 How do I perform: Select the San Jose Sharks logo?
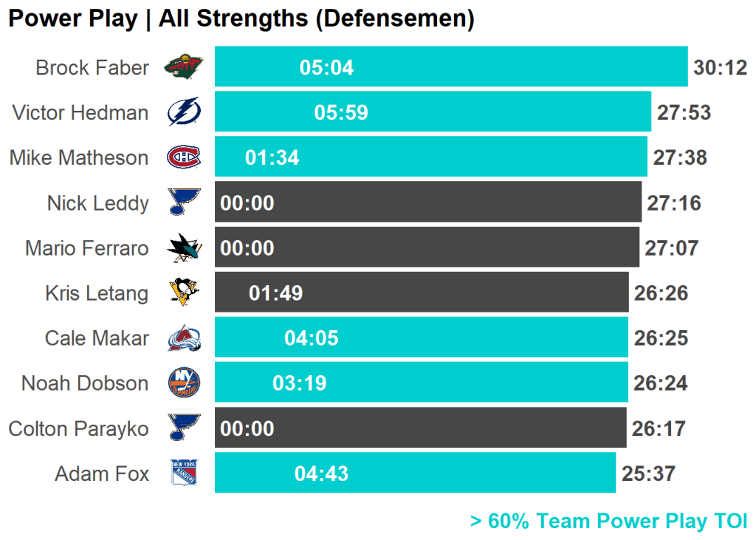pos(182,247)
